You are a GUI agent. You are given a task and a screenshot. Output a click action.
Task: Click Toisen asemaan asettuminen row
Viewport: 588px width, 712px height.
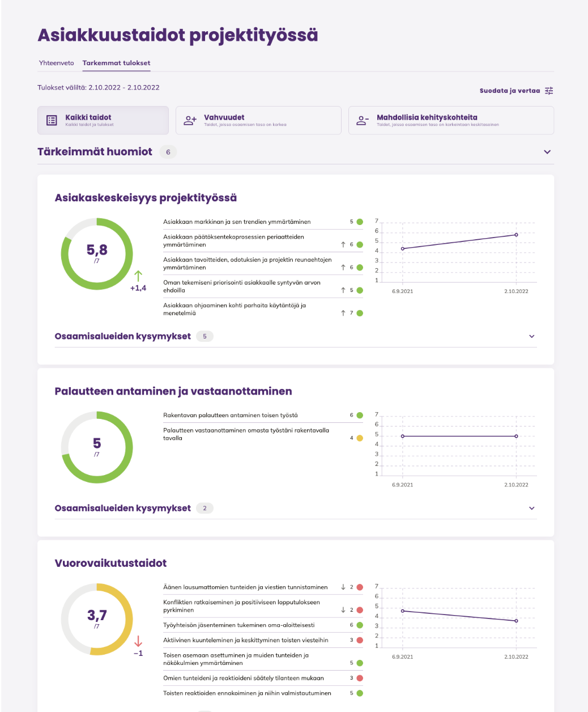(263, 659)
